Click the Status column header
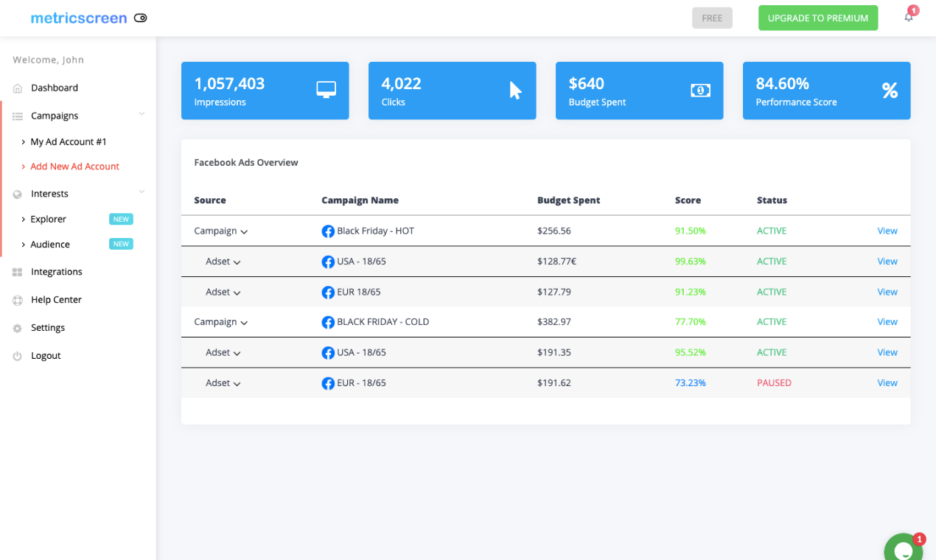The image size is (936, 560). coord(772,200)
